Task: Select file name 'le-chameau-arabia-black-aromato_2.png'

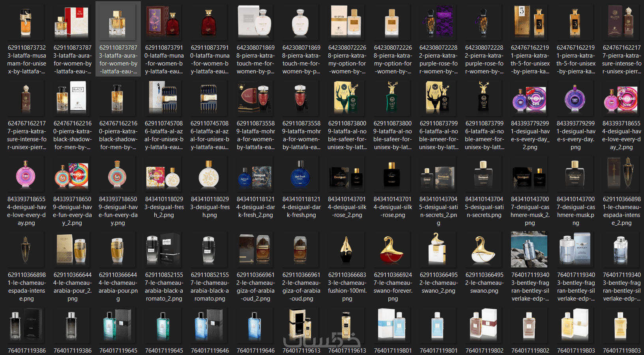Action: pos(164,287)
